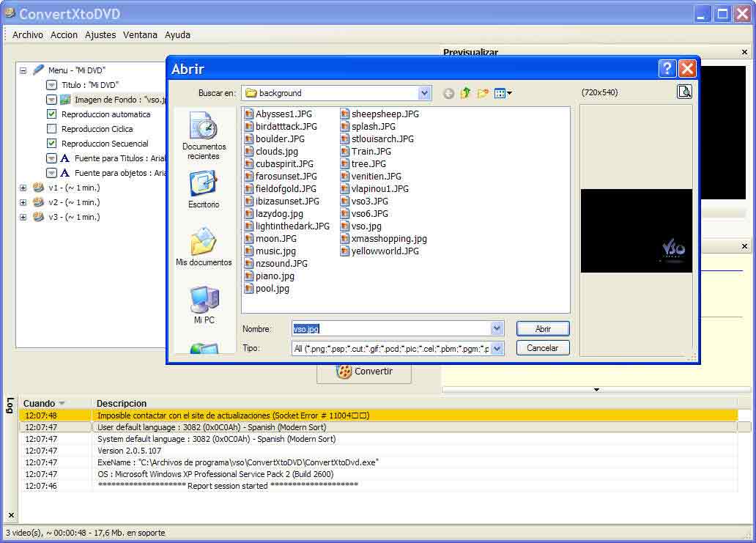Click the Fuente para objetos font icon
The width and height of the screenshot is (756, 543).
click(65, 173)
